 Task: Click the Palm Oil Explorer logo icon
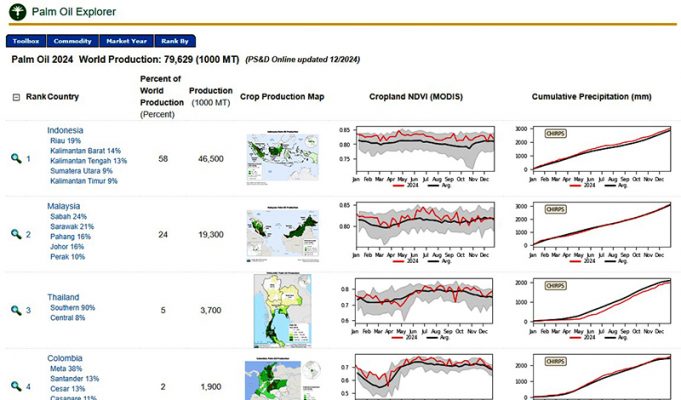coord(15,12)
